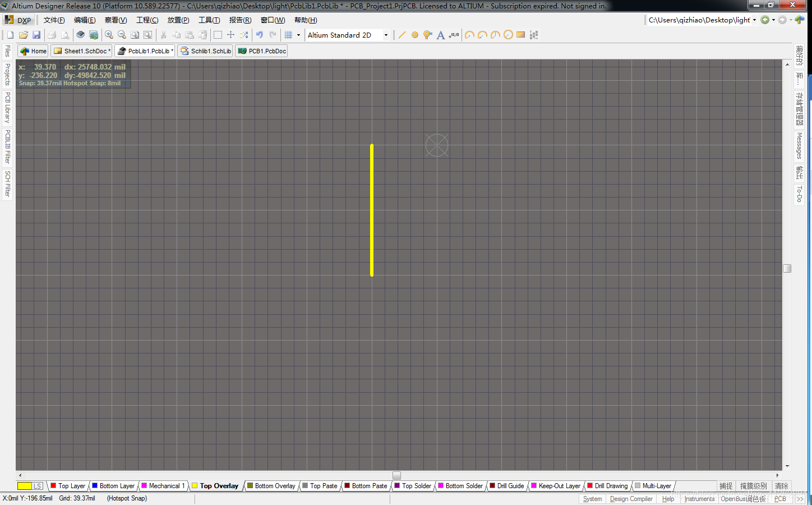Click the 捕捉 snap button
The image size is (812, 505).
coord(726,486)
